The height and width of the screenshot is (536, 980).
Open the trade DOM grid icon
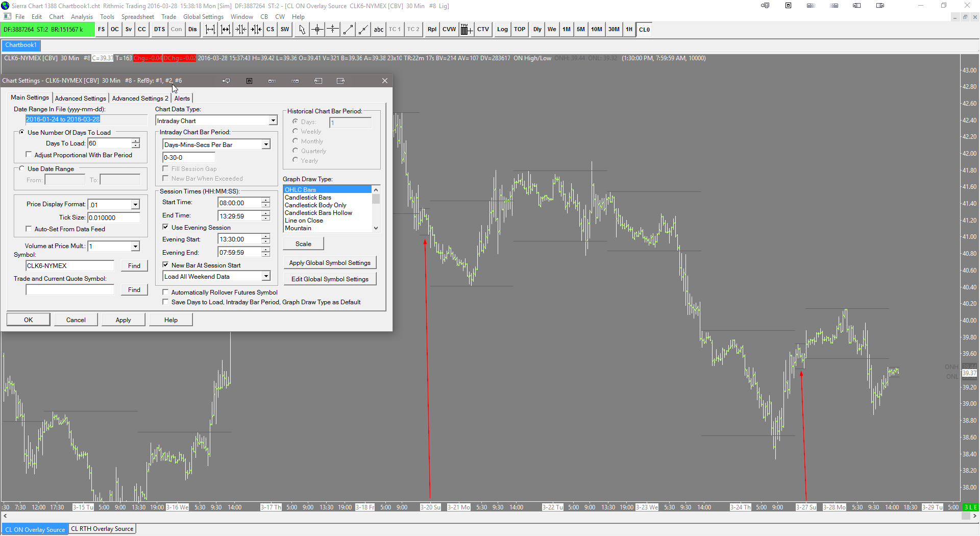[466, 30]
